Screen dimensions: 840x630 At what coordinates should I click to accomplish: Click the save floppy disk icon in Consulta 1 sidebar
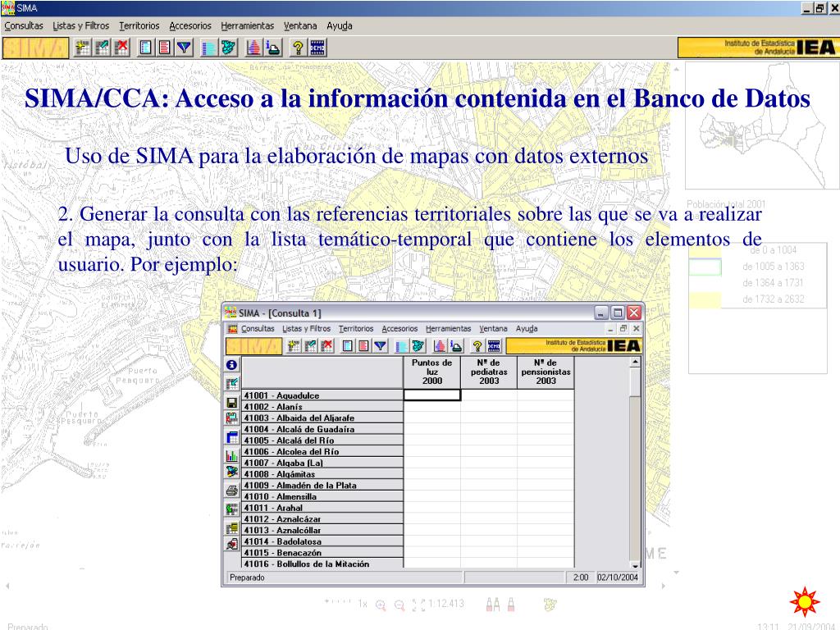(x=232, y=402)
